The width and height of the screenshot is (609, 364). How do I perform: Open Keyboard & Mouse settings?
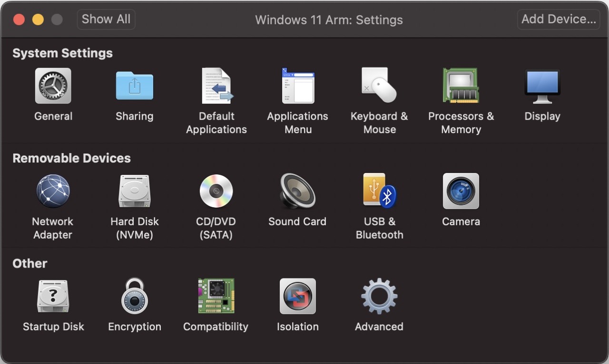pyautogui.click(x=379, y=86)
